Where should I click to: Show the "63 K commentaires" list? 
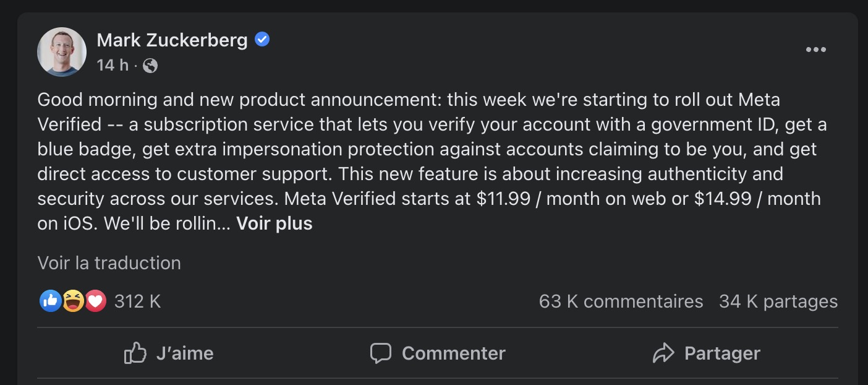621,301
